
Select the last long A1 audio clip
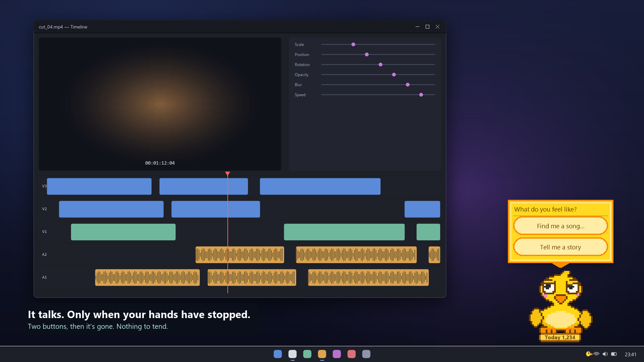tap(368, 278)
